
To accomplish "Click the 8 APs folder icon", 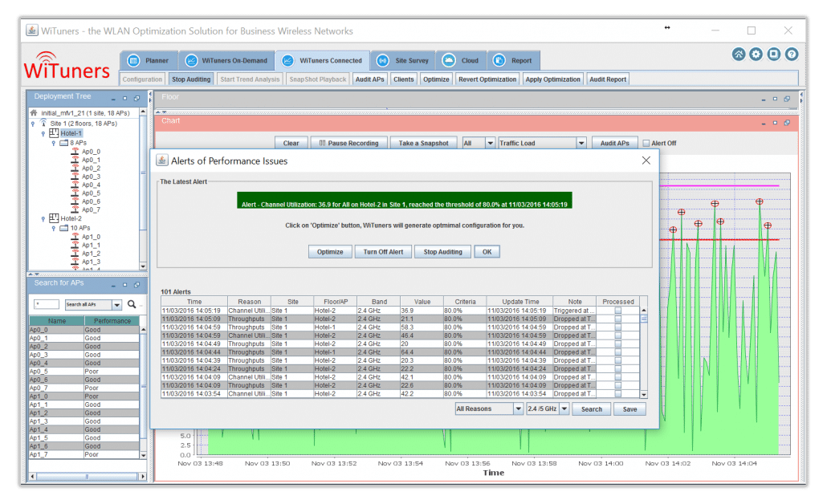I will point(63,143).
